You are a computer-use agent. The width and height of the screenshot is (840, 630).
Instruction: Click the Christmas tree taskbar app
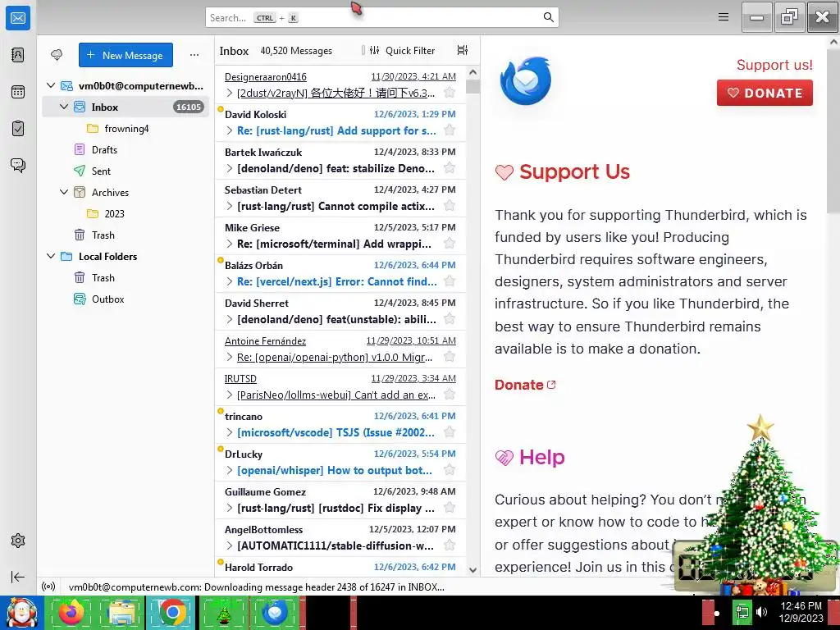[x=224, y=612]
